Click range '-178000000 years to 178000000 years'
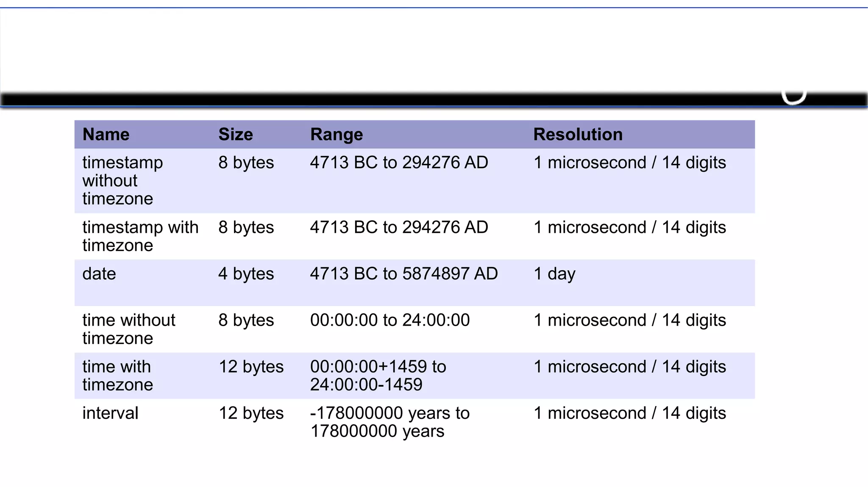Screen dimensions: 868x487 [390, 422]
